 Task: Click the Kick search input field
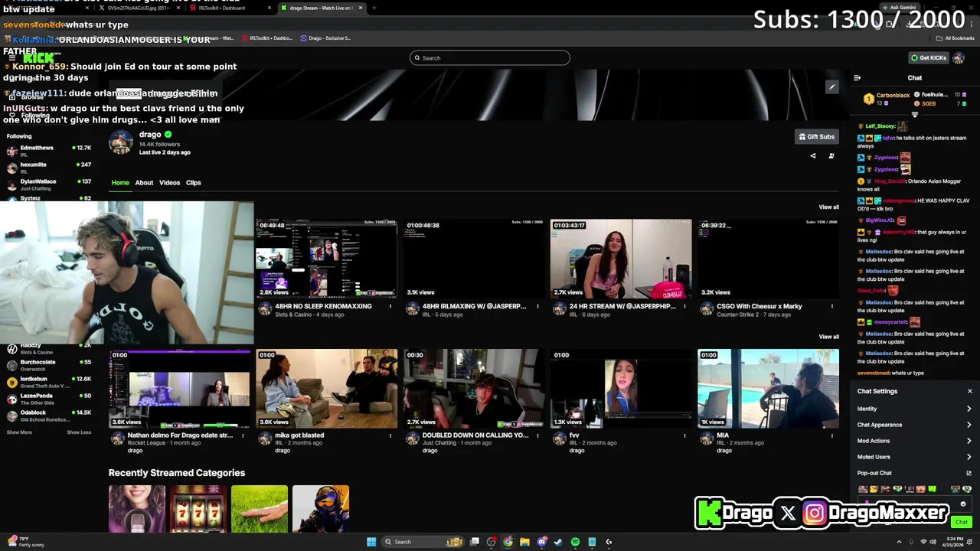pyautogui.click(x=490, y=58)
